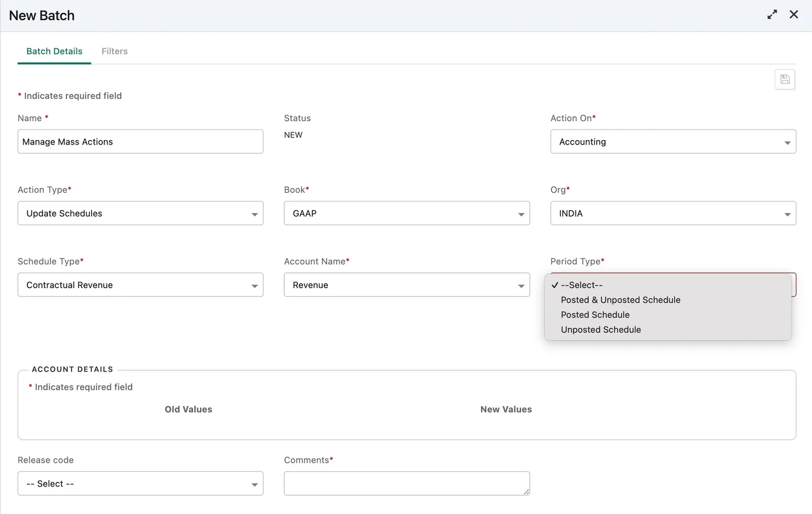Choose Posted & Unposted Schedule option
The height and width of the screenshot is (514, 812).
tap(667, 300)
